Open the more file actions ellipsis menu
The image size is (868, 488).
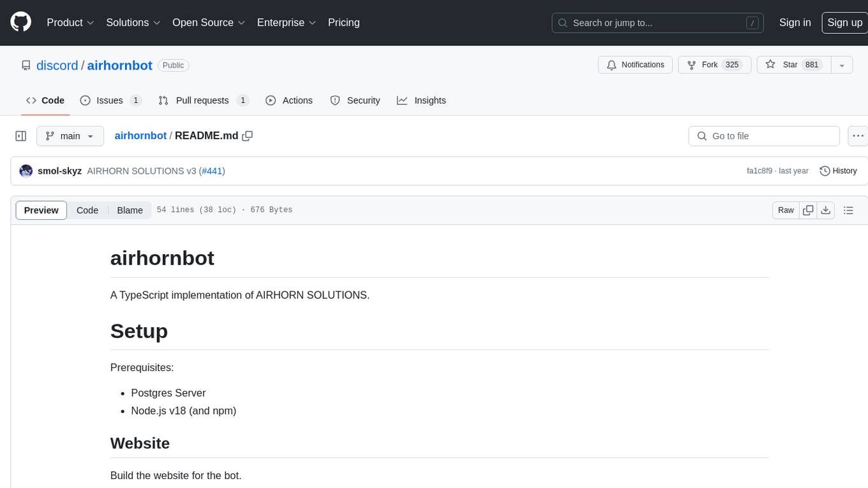858,136
